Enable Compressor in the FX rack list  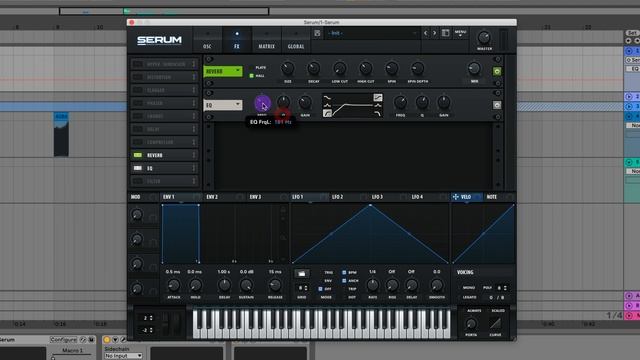138,142
